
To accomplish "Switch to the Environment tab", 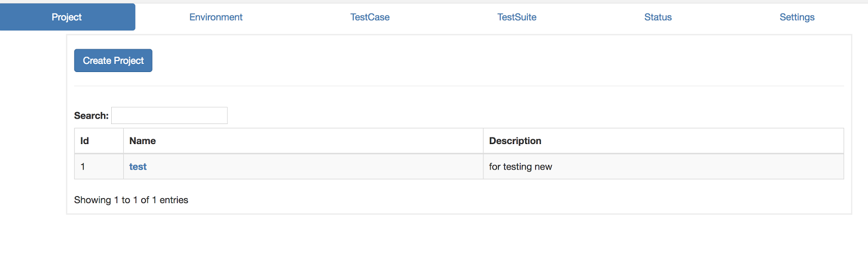I will point(215,17).
